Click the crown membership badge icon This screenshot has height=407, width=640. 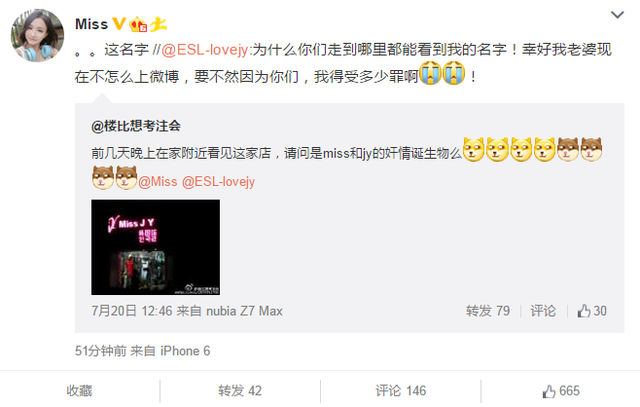tap(138, 24)
